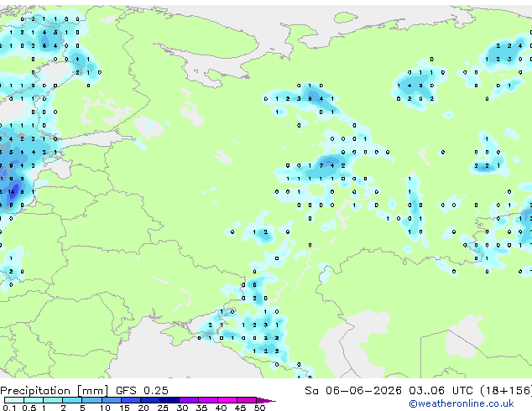This screenshot has width=532, height=411.
Task: Click the legend label '40'
Action: (x=221, y=408)
